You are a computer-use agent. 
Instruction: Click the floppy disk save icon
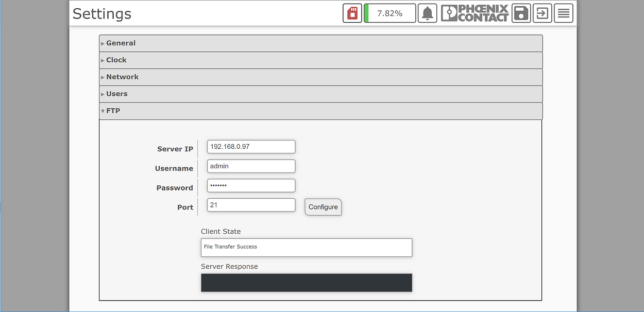coord(521,13)
